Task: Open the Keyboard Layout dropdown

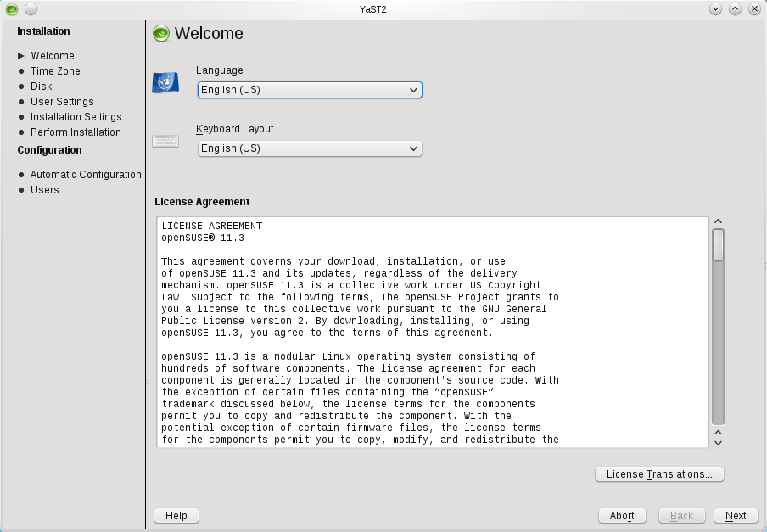Action: [310, 148]
